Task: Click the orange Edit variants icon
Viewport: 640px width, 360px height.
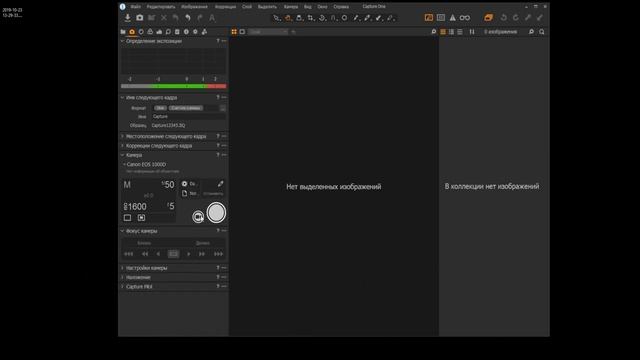Action: 489,18
